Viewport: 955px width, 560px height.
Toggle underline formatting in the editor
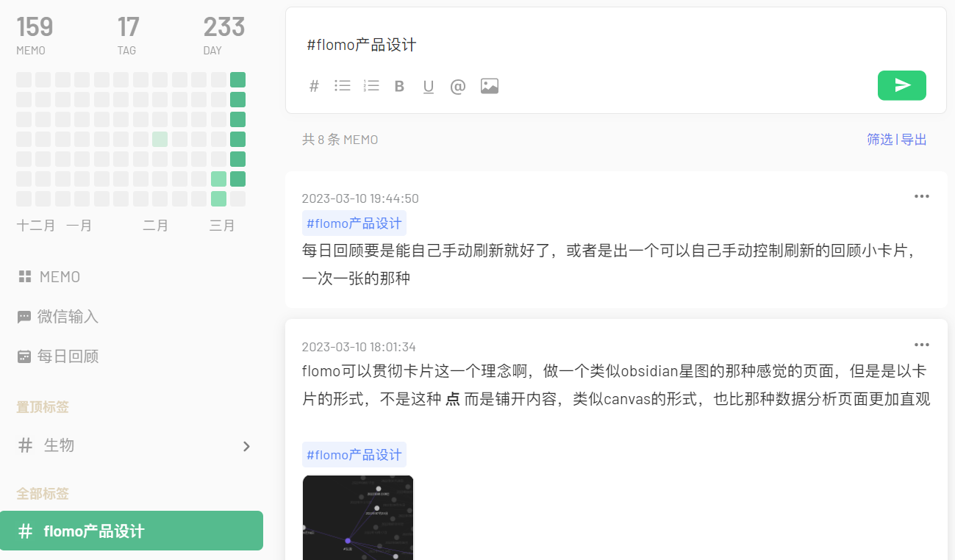tap(429, 87)
